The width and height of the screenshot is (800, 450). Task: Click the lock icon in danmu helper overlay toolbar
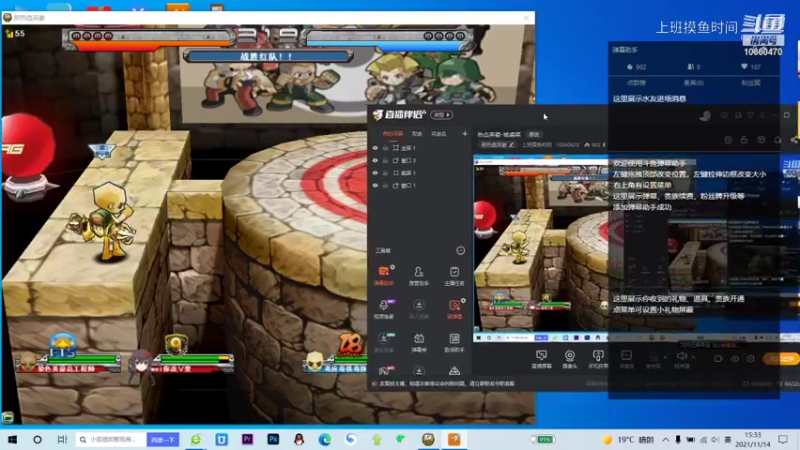744,140
